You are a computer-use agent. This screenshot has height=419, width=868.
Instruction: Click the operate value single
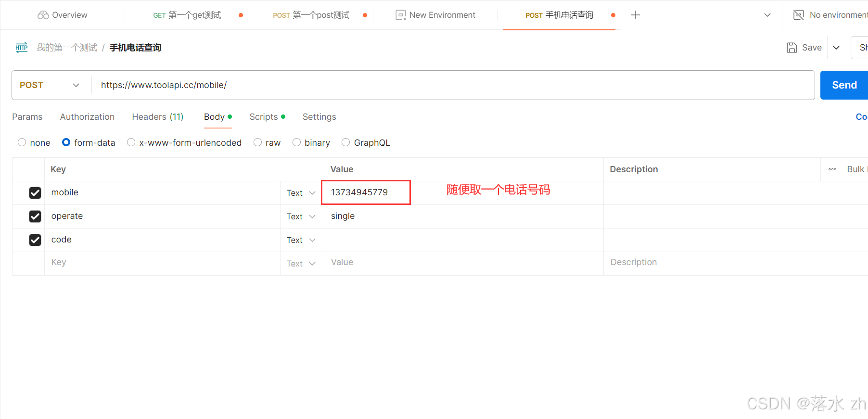pos(343,216)
